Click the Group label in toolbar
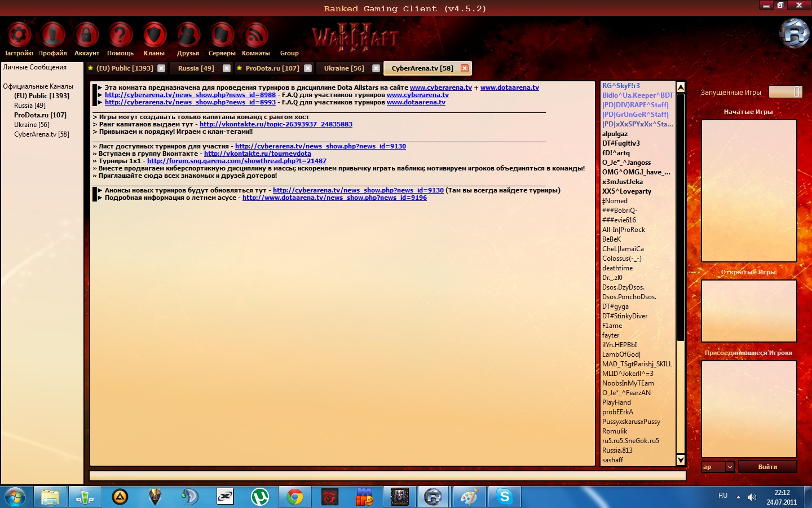This screenshot has height=508, width=812. [x=289, y=53]
